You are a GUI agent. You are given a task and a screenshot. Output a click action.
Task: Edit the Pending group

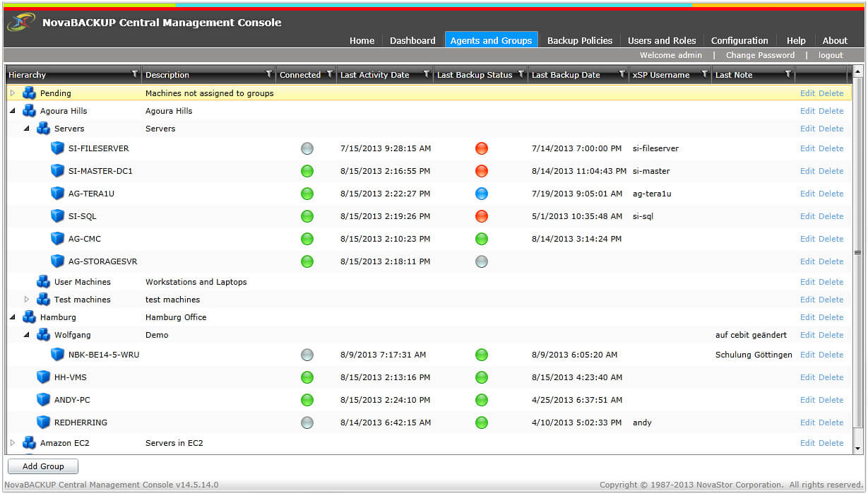(807, 93)
